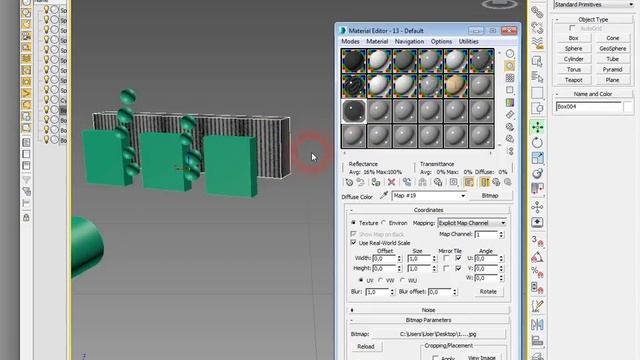The image size is (640, 360).
Task: Click the GeoSphere object type button
Action: [613, 49]
